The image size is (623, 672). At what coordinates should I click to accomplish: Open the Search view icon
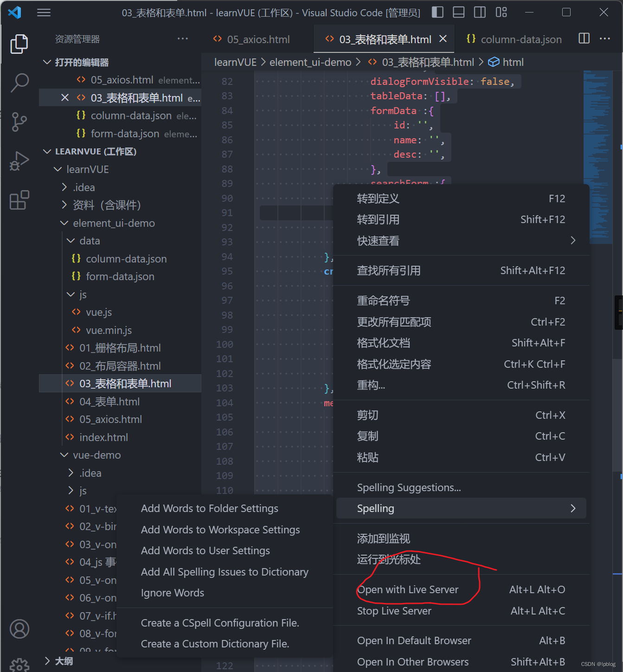point(19,83)
